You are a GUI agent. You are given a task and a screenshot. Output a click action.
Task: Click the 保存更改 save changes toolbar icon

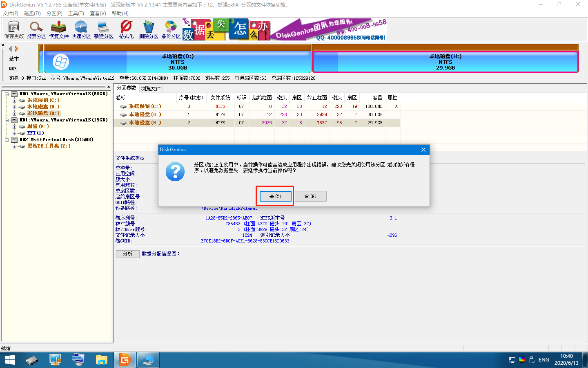pos(14,30)
